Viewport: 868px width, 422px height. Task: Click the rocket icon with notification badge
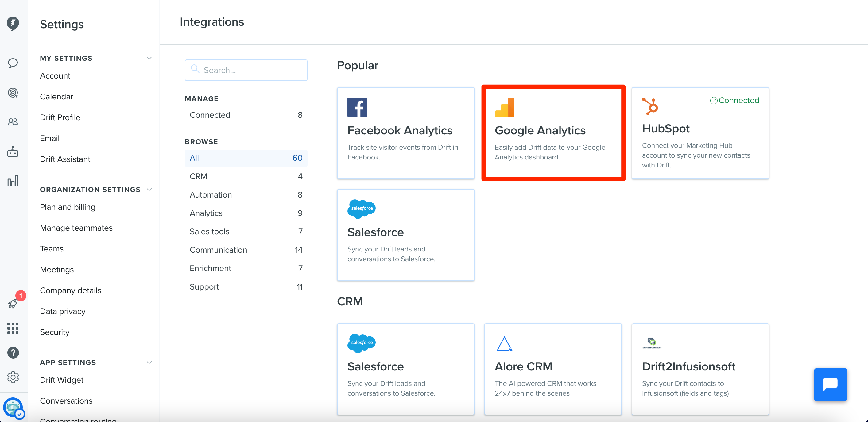[13, 303]
